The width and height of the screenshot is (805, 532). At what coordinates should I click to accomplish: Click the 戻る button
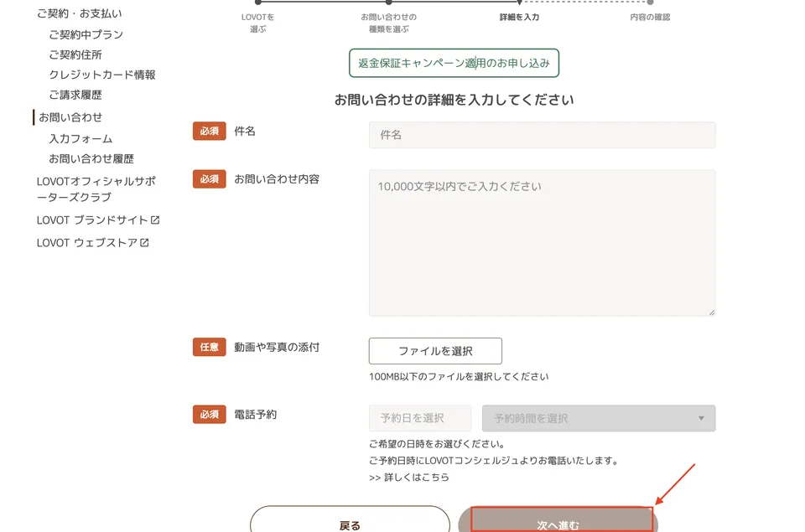pos(349,522)
